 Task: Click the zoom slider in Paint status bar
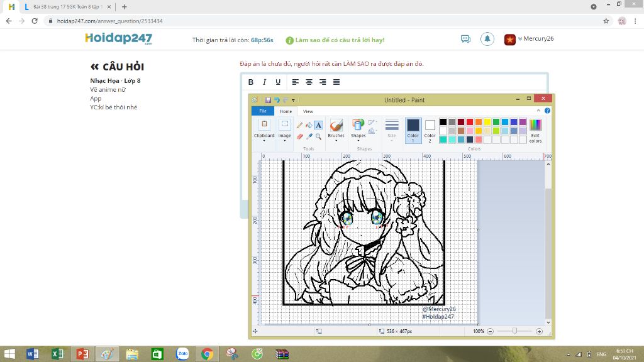pyautogui.click(x=514, y=331)
